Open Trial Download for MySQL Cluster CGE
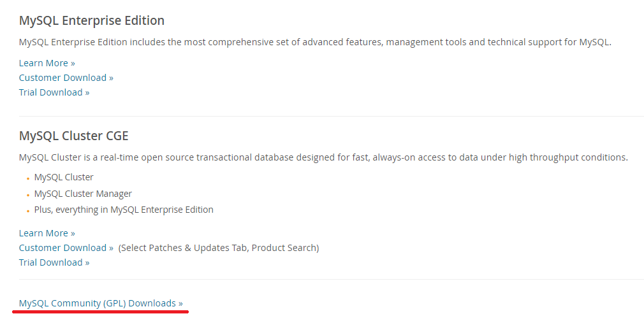Image resolution: width=644 pixels, height=330 pixels. (54, 262)
